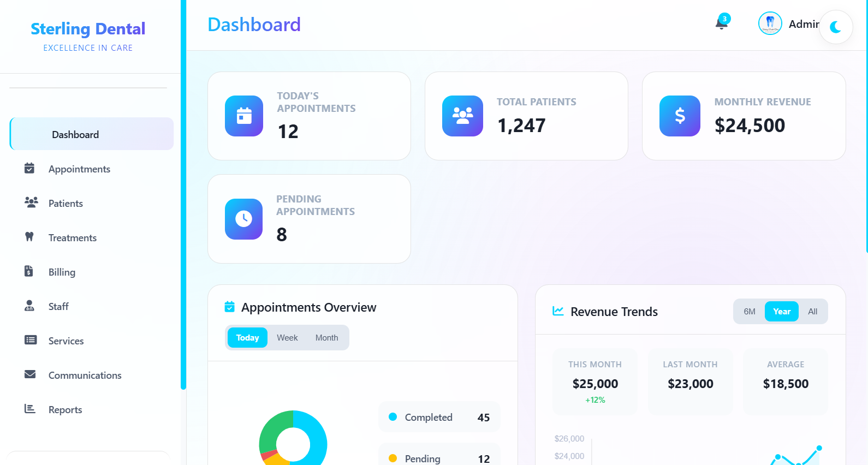
Task: Click the Patients people icon in sidebar
Action: point(31,202)
